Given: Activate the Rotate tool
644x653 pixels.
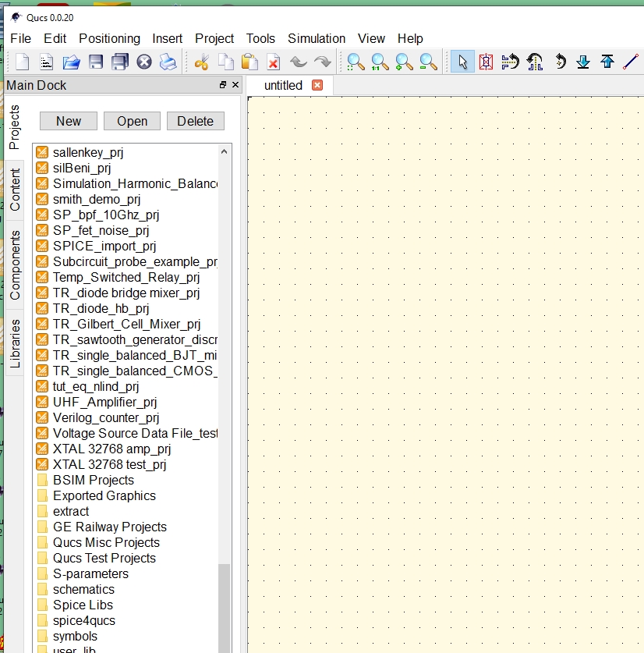Looking at the screenshot, I should (x=559, y=62).
